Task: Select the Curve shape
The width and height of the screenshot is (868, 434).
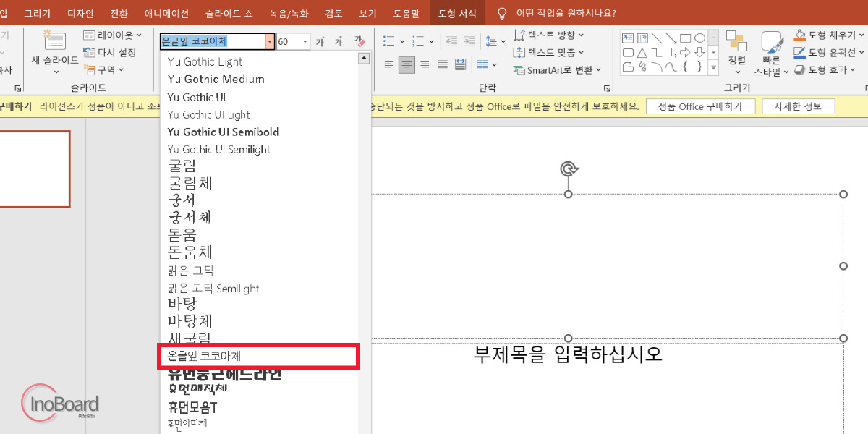Action: [671, 67]
